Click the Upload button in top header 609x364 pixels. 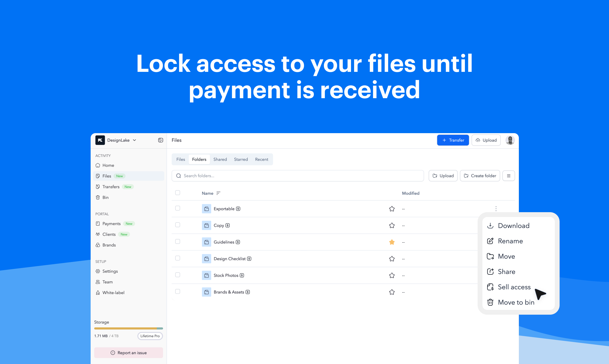click(x=486, y=140)
